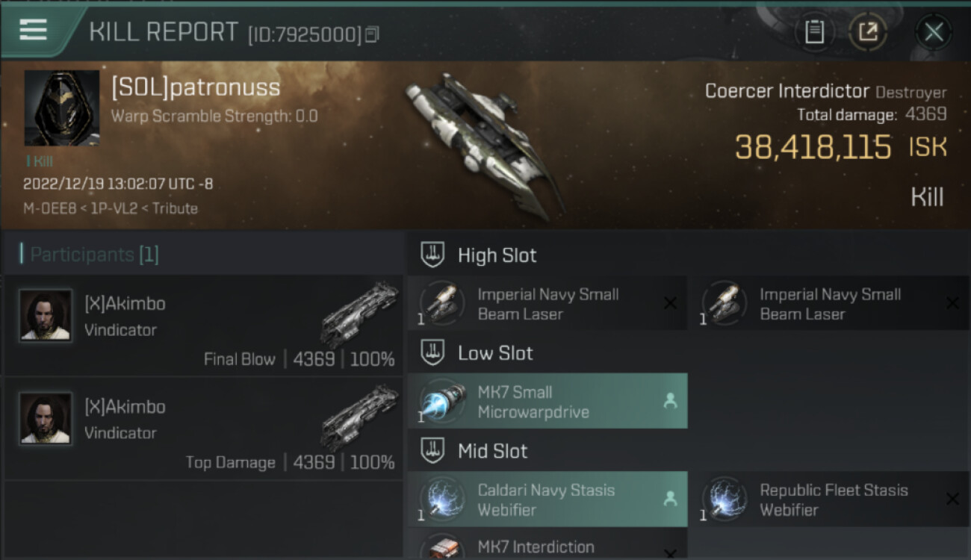Click the clipboard icon in the header
The height and width of the screenshot is (560, 971).
tap(814, 32)
